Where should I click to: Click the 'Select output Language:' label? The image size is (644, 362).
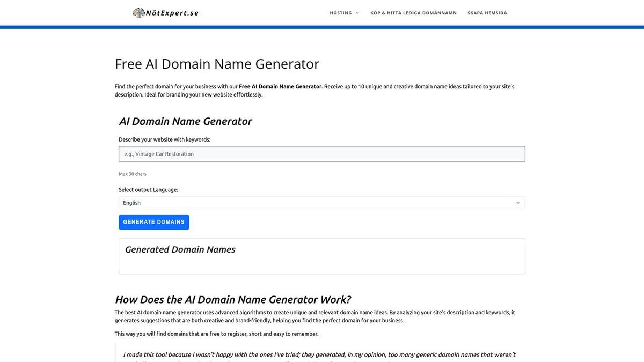(x=149, y=190)
